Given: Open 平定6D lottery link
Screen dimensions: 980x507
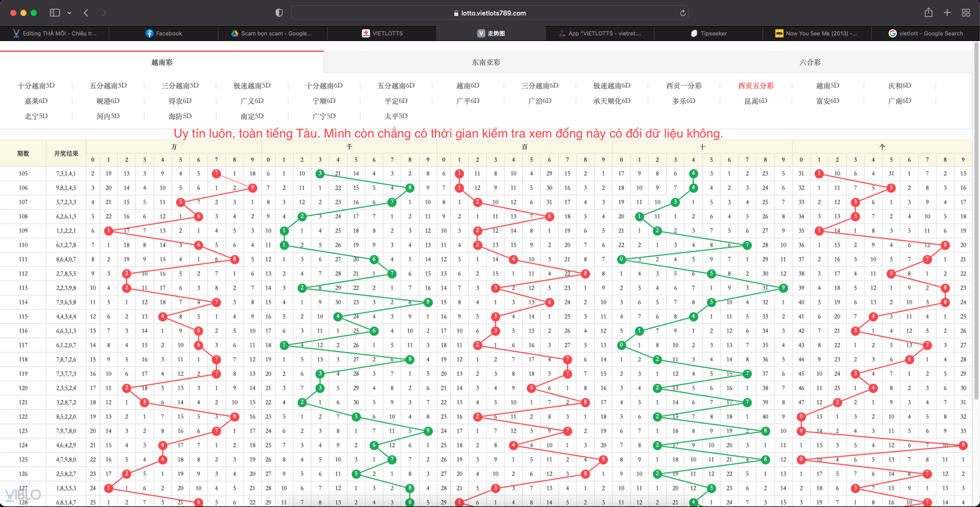Looking at the screenshot, I should coord(396,101).
